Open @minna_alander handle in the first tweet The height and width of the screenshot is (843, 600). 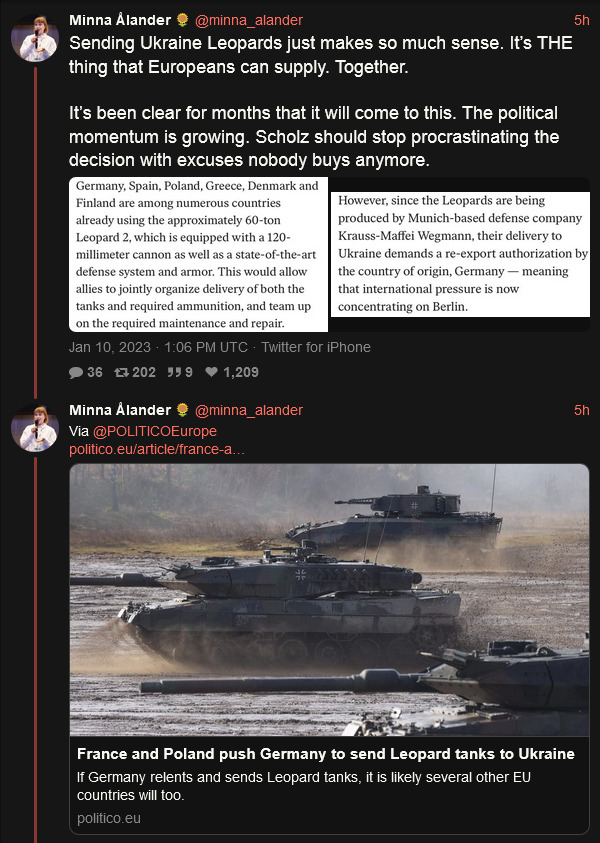(249, 20)
